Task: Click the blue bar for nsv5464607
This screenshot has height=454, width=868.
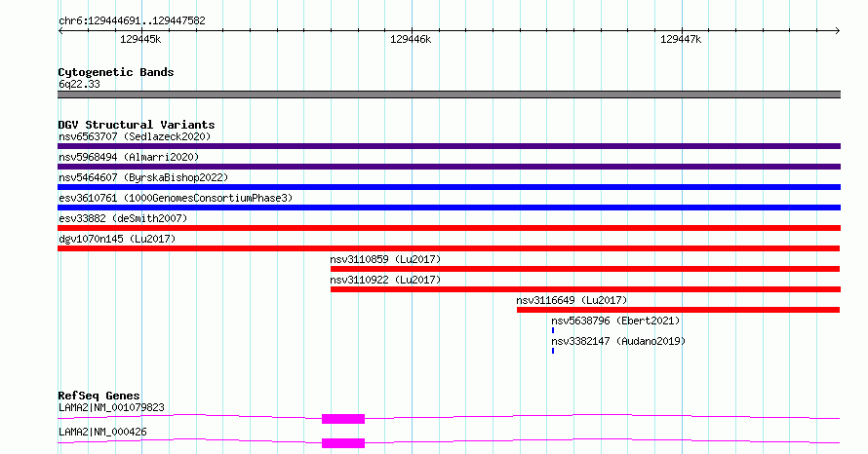Action: point(449,187)
